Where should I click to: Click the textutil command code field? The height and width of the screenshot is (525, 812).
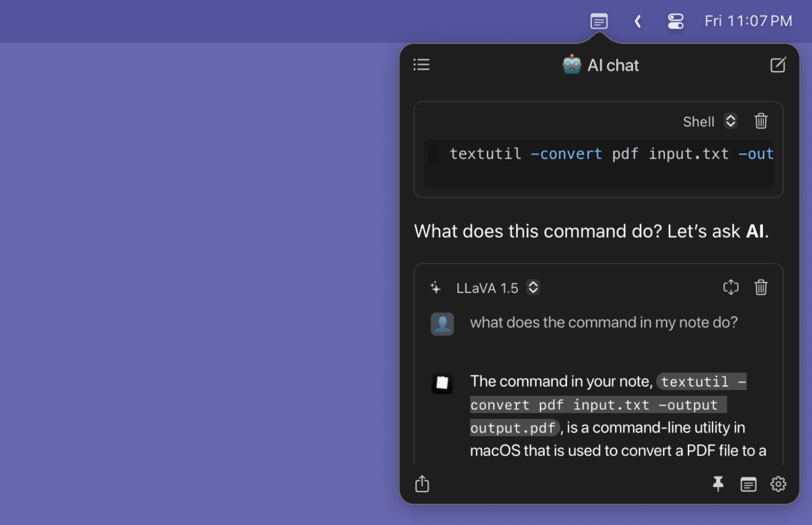pyautogui.click(x=598, y=164)
